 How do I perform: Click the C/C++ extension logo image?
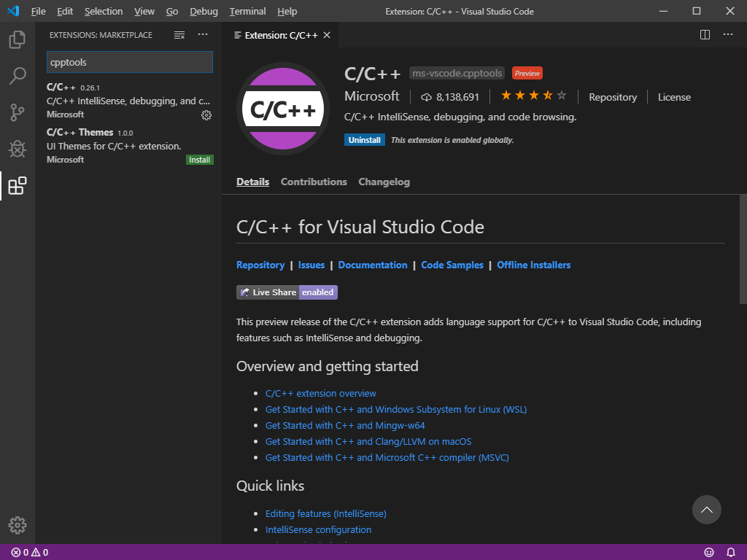pos(283,109)
